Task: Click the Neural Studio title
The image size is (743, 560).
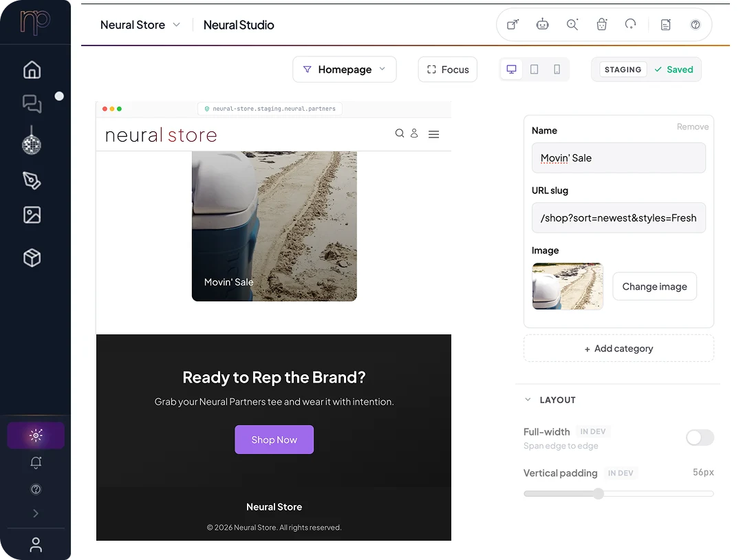Action: coord(239,25)
